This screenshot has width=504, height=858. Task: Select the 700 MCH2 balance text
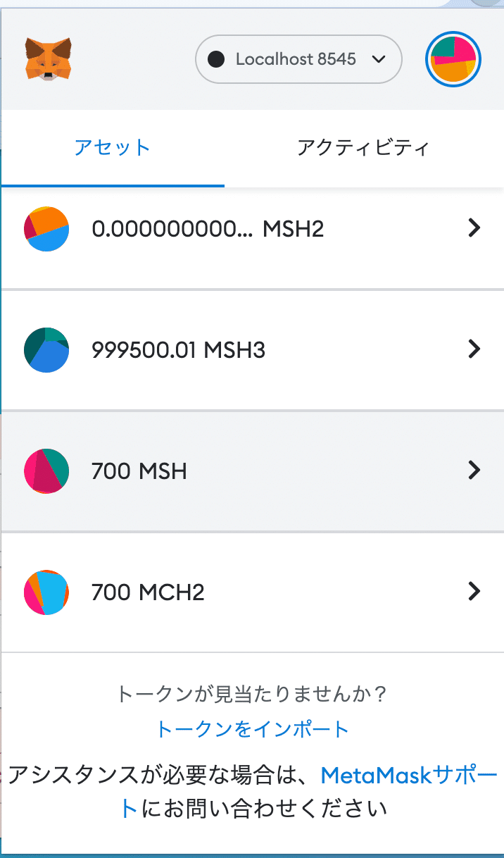[148, 592]
